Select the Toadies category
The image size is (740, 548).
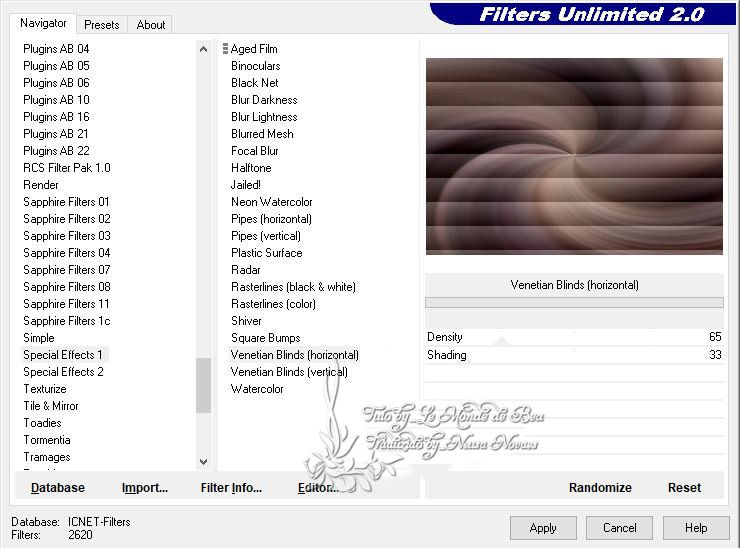click(x=42, y=423)
